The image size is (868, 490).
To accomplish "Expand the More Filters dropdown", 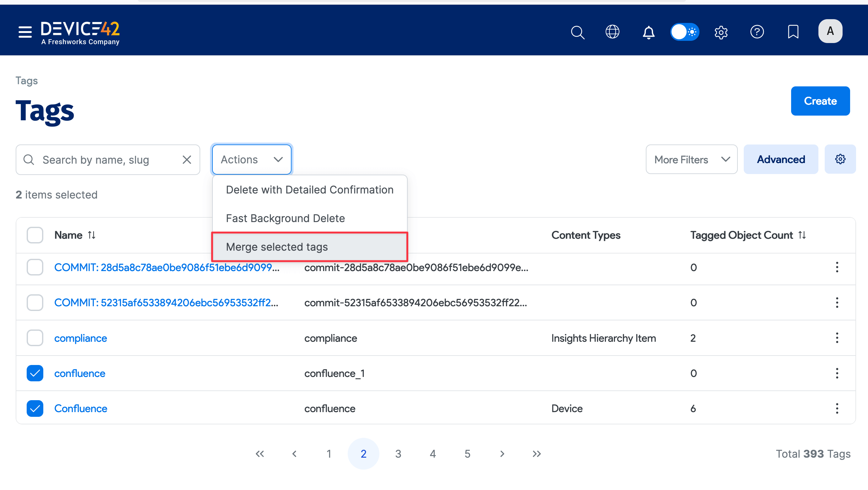I will [x=691, y=160].
